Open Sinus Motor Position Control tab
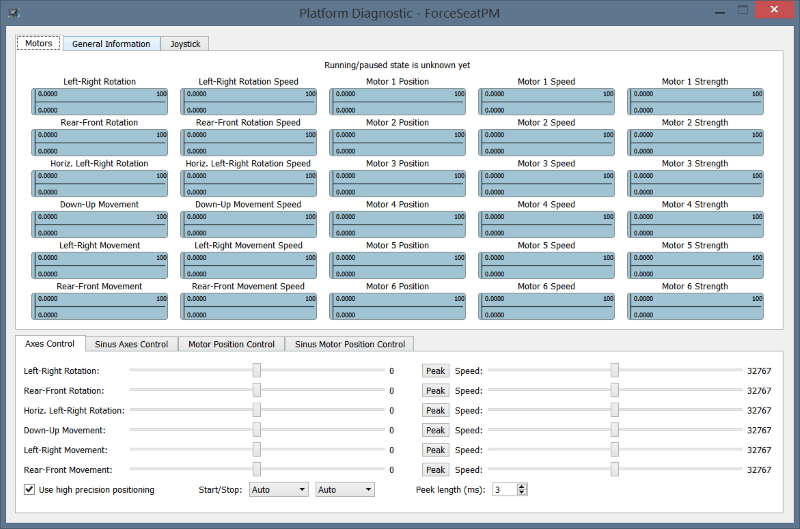800x529 pixels. pos(350,344)
